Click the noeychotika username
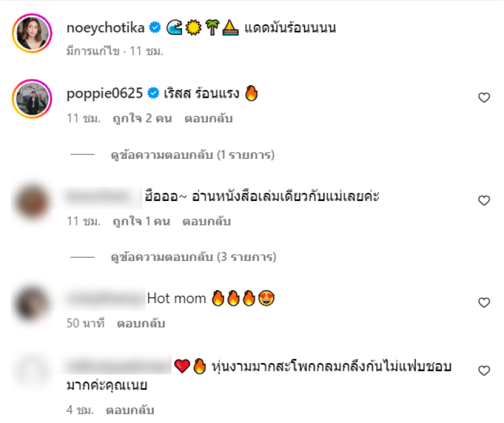The height and width of the screenshot is (423, 504). (105, 28)
